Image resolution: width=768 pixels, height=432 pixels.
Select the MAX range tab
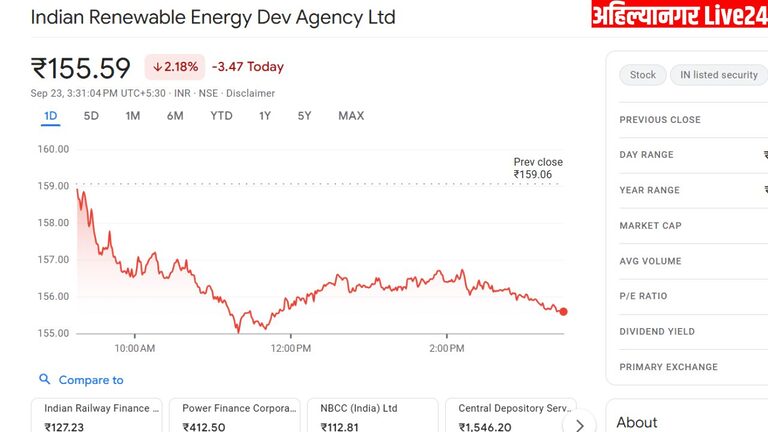(x=351, y=116)
